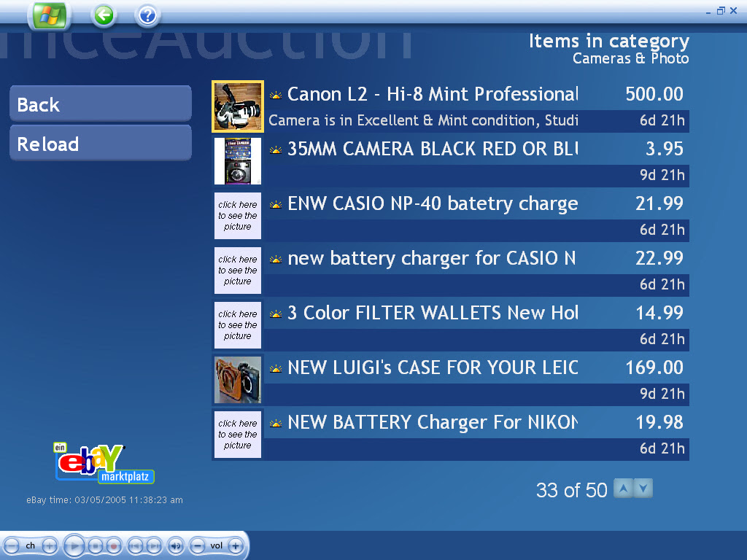The width and height of the screenshot is (747, 560).
Task: Click sun icon beside NEW BATTERY Charger For NIKON
Action: (275, 424)
